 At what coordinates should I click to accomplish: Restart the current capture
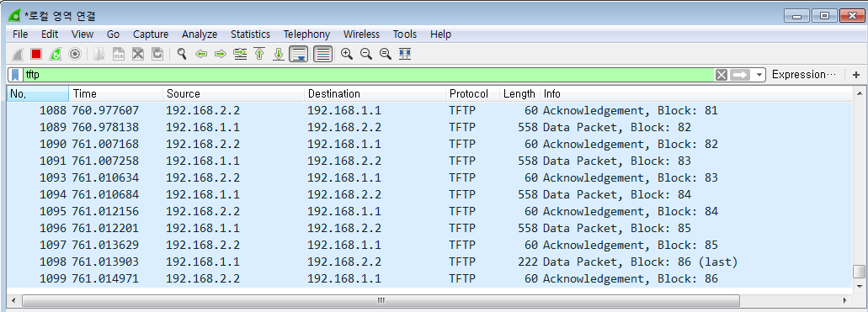coord(56,54)
